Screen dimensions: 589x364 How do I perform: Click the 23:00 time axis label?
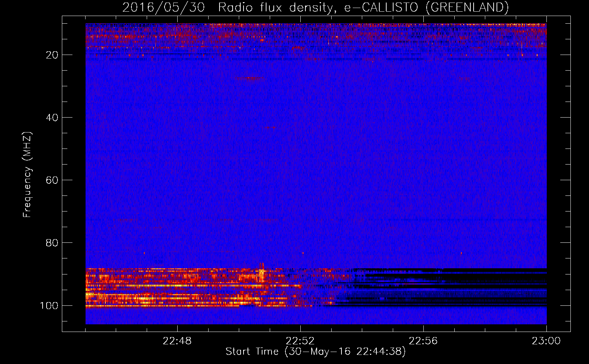pyautogui.click(x=546, y=341)
